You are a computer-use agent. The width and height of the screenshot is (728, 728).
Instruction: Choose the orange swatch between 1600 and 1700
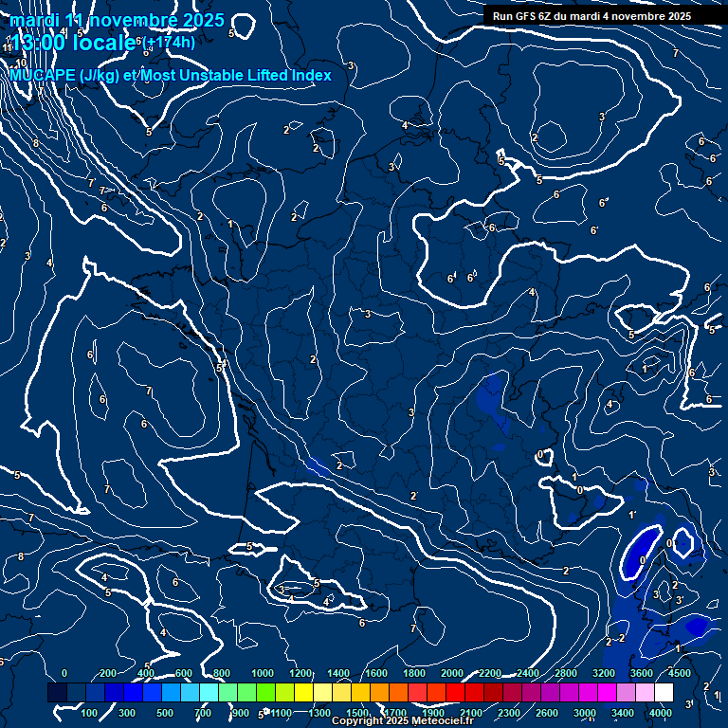[x=380, y=692]
